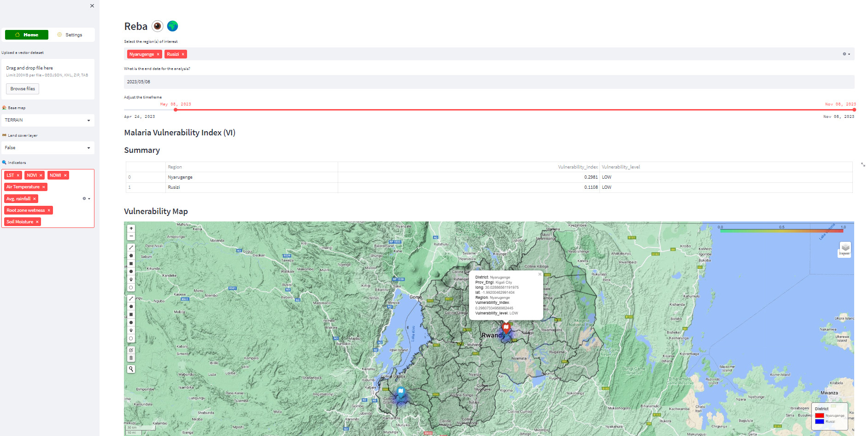Open the Land cover layer dropdown
The height and width of the screenshot is (436, 868).
[x=48, y=148]
